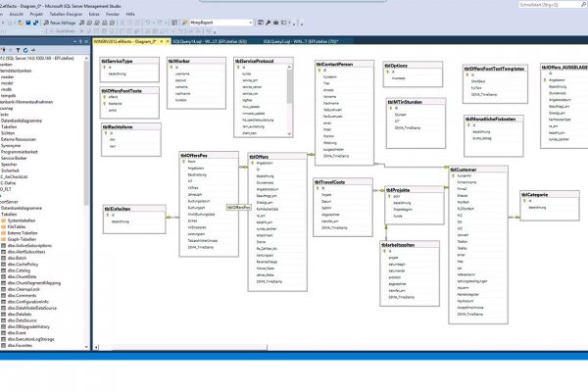Click the key icon in tblTravelCosts
This screenshot has width=588, height=392.
[318, 188]
